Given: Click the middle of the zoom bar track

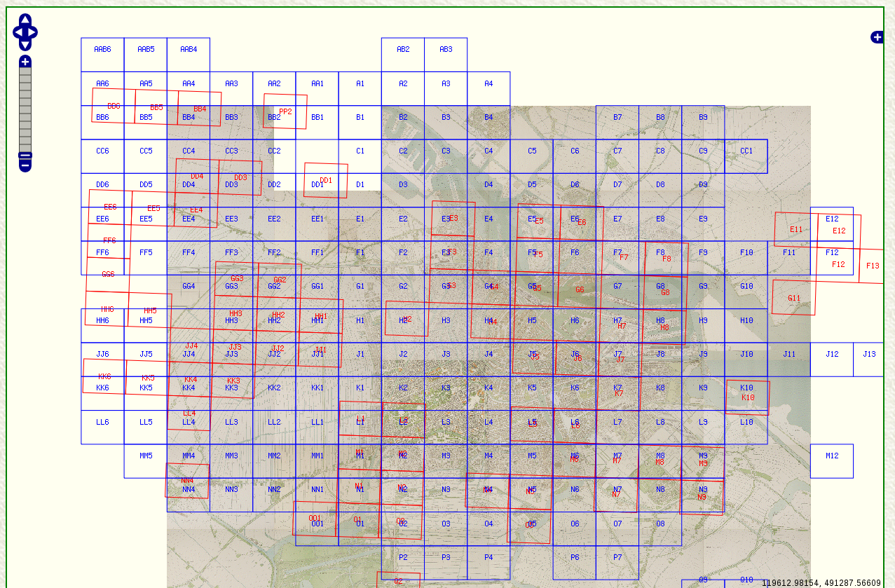Looking at the screenshot, I should coord(25,114).
